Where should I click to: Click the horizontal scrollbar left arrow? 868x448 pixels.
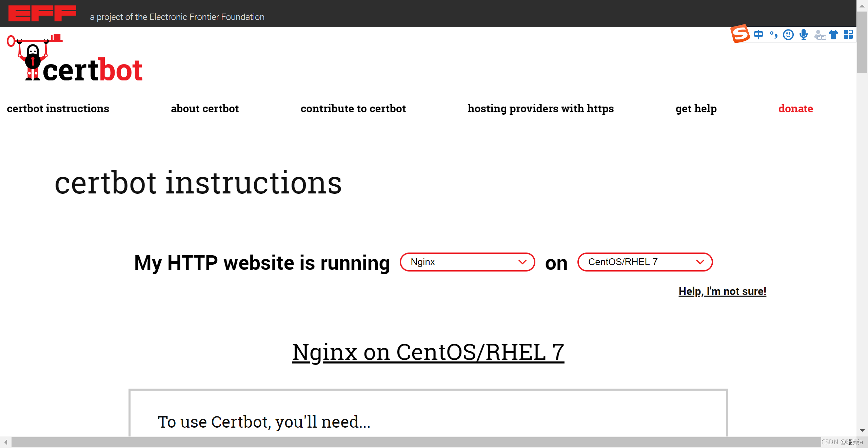point(6,442)
